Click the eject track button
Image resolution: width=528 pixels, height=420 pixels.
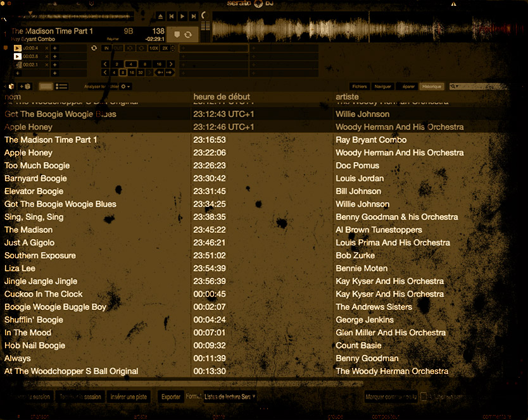point(161,16)
